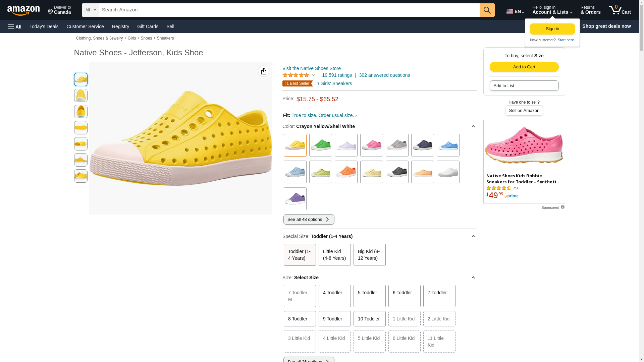Choose size 6 Toddler
The width and height of the screenshot is (644, 362).
click(x=404, y=296)
